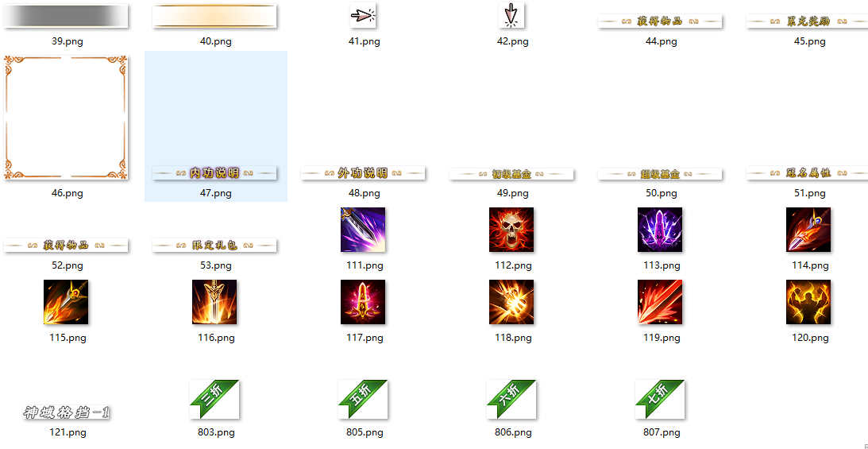Select the 七折 green ribbon badge 807.png

point(660,399)
